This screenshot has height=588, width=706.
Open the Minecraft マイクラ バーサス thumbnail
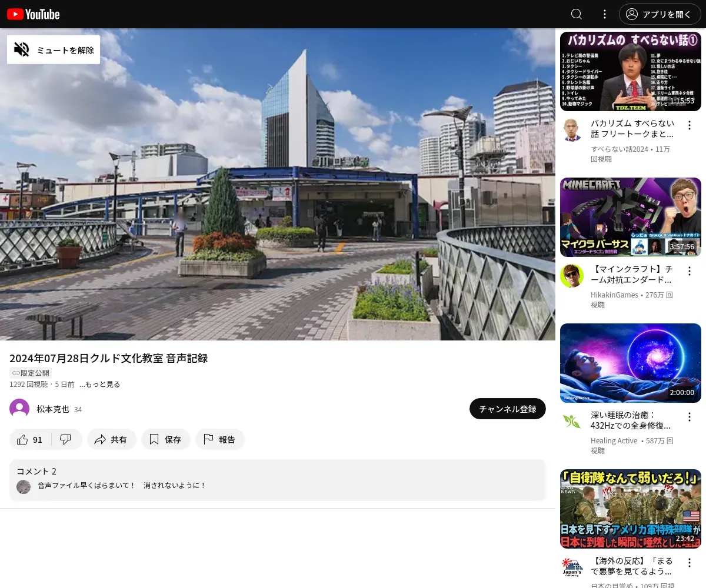click(631, 217)
